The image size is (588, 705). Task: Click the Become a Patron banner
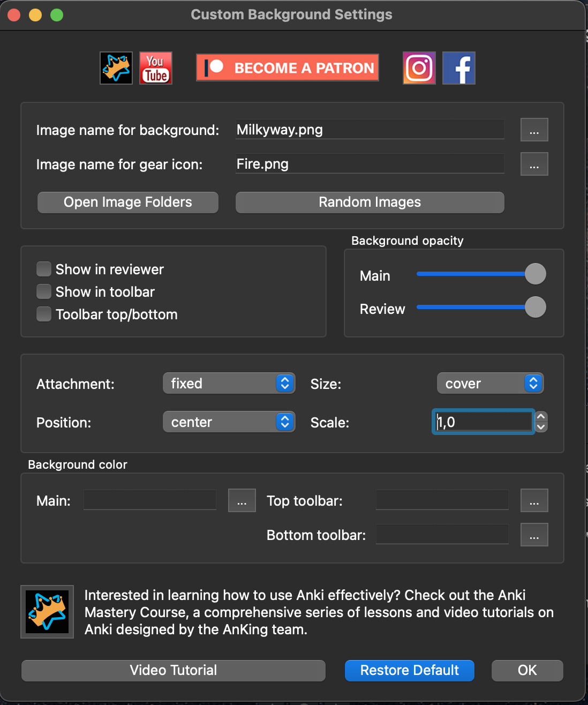(288, 67)
